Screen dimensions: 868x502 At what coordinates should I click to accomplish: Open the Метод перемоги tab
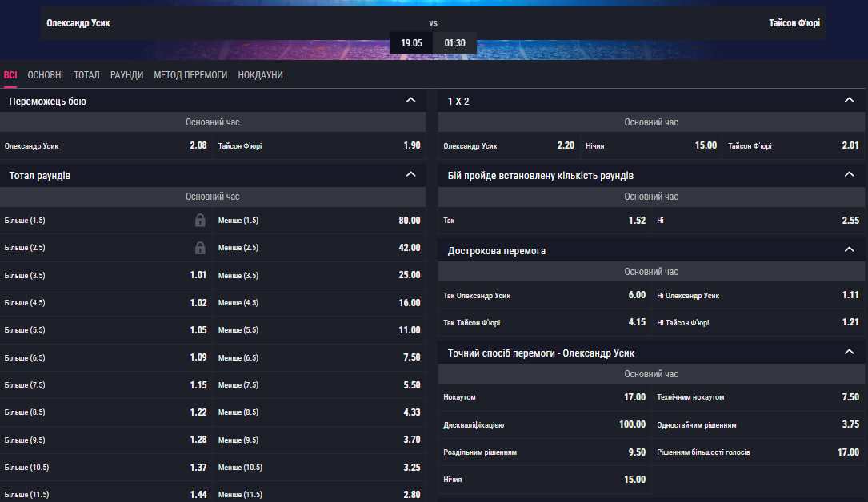tap(190, 75)
